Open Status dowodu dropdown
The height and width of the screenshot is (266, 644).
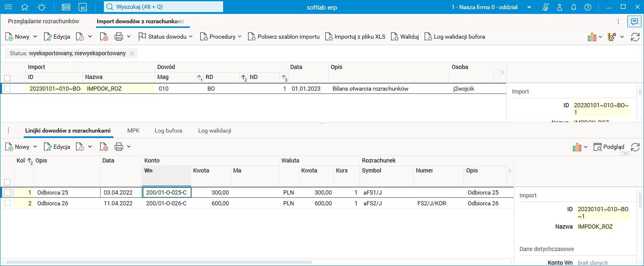[166, 37]
